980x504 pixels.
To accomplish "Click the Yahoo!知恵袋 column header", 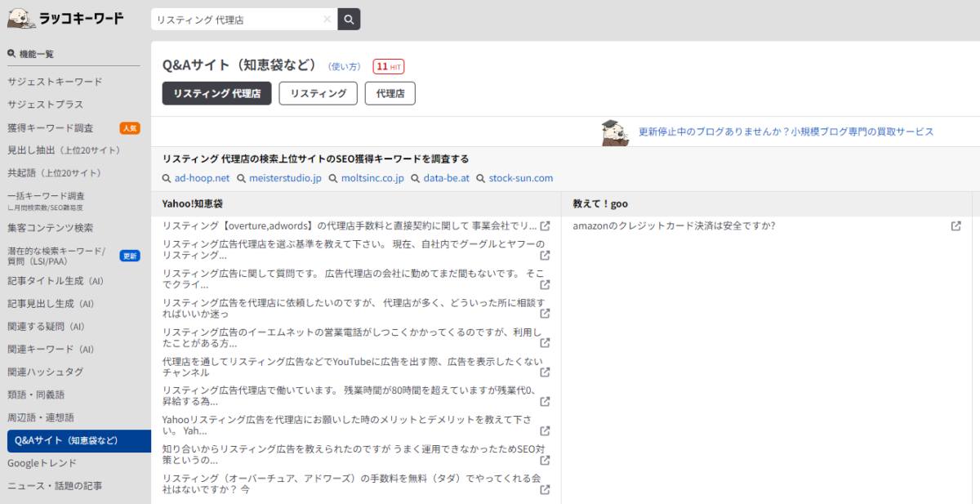I will coord(193,203).
